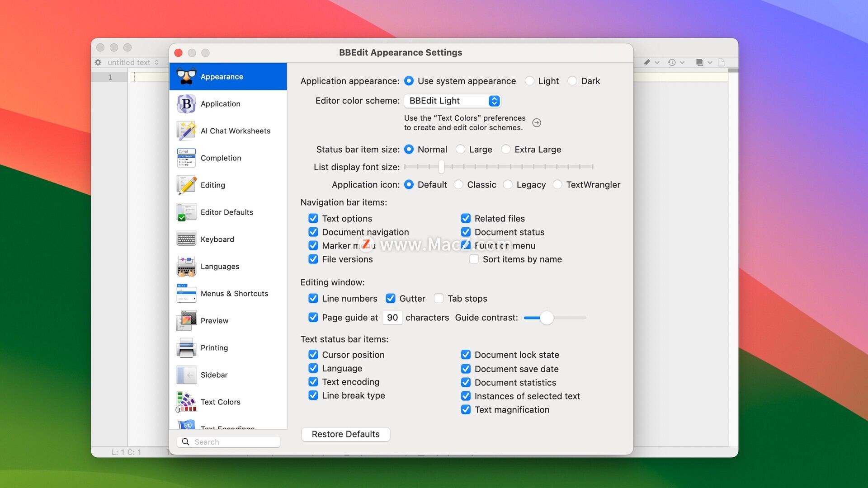The width and height of the screenshot is (868, 488).
Task: Uncheck the Text options checkbox
Action: click(313, 218)
